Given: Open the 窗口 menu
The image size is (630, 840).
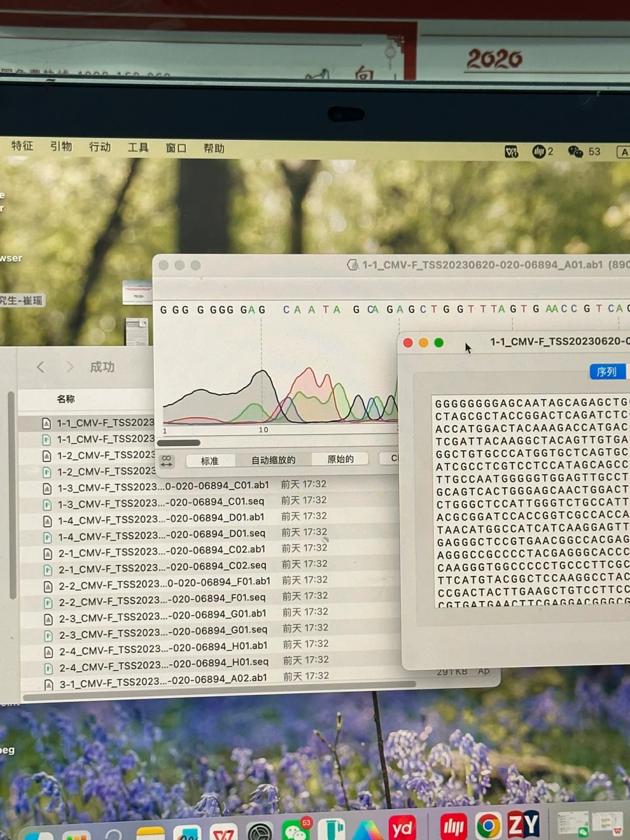Looking at the screenshot, I should [176, 148].
